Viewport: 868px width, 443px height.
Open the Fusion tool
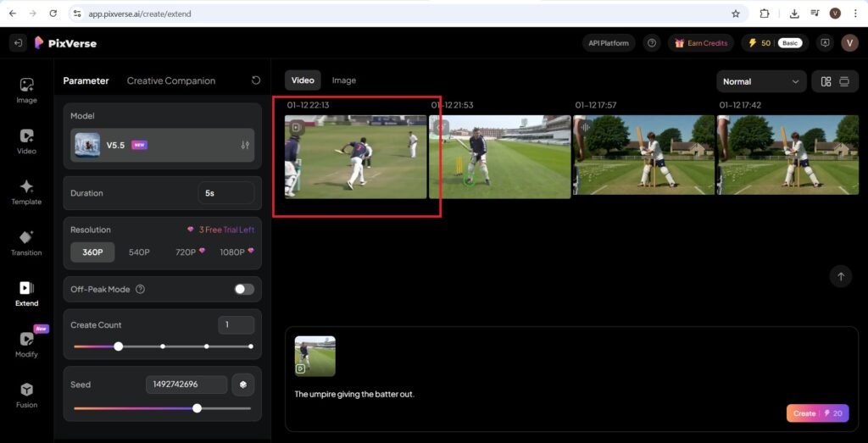pyautogui.click(x=26, y=395)
